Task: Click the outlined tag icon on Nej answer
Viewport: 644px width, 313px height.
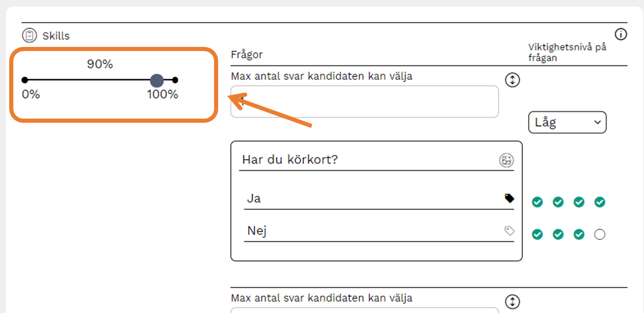Action: click(x=509, y=230)
